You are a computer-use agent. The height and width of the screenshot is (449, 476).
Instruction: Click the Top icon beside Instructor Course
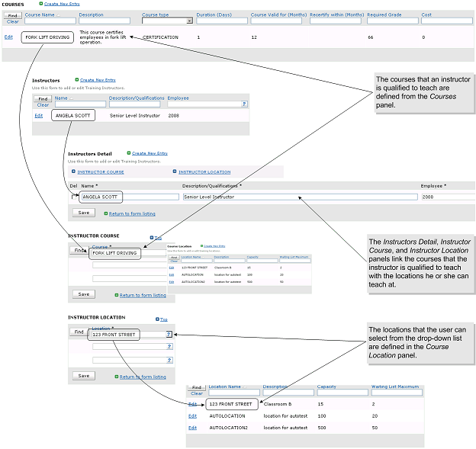(x=153, y=238)
